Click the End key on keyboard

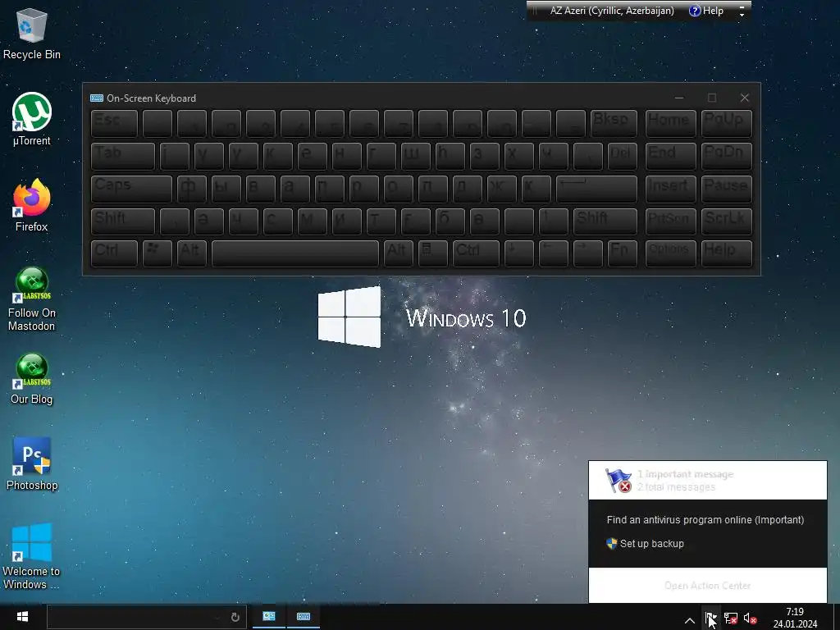coord(671,156)
